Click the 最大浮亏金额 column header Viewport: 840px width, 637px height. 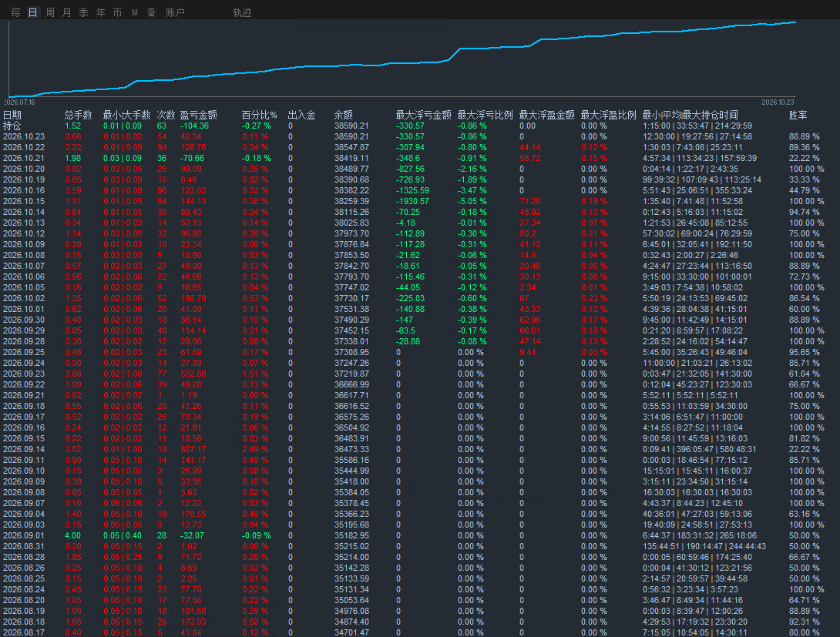pyautogui.click(x=423, y=115)
